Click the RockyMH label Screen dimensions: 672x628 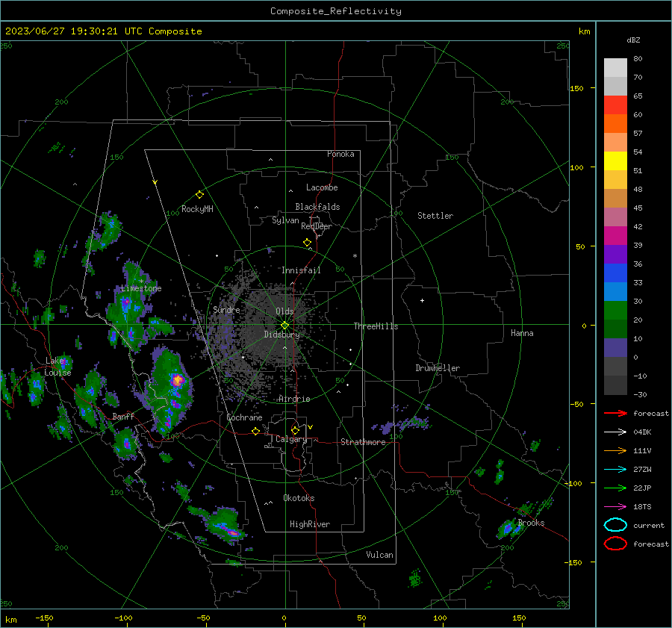pos(197,209)
